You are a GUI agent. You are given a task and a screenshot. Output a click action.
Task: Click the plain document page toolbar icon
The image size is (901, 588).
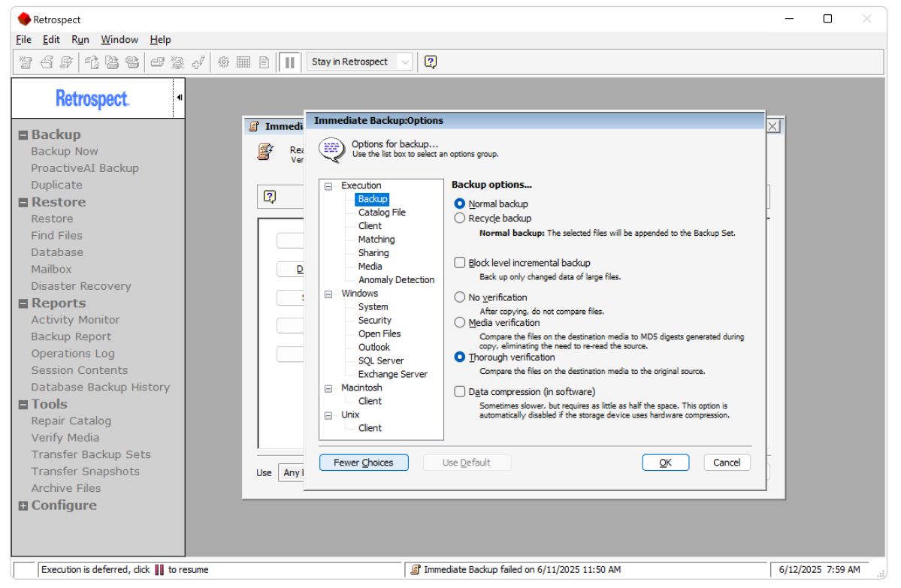(265, 62)
